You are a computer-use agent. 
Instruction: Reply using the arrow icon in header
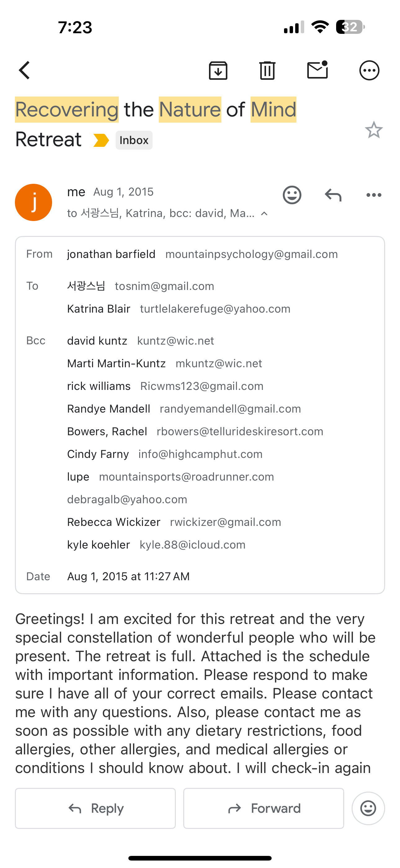click(333, 195)
